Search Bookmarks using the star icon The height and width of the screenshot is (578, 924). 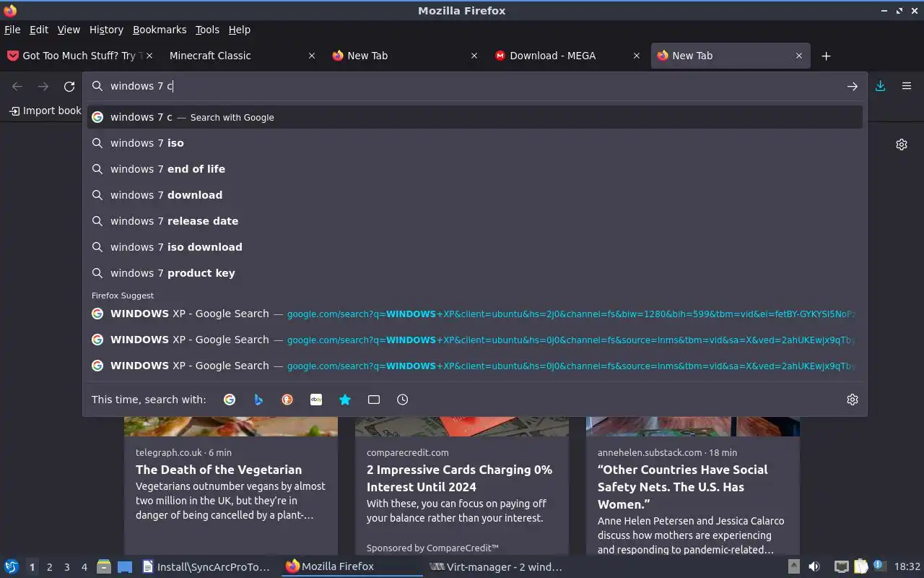coord(345,400)
